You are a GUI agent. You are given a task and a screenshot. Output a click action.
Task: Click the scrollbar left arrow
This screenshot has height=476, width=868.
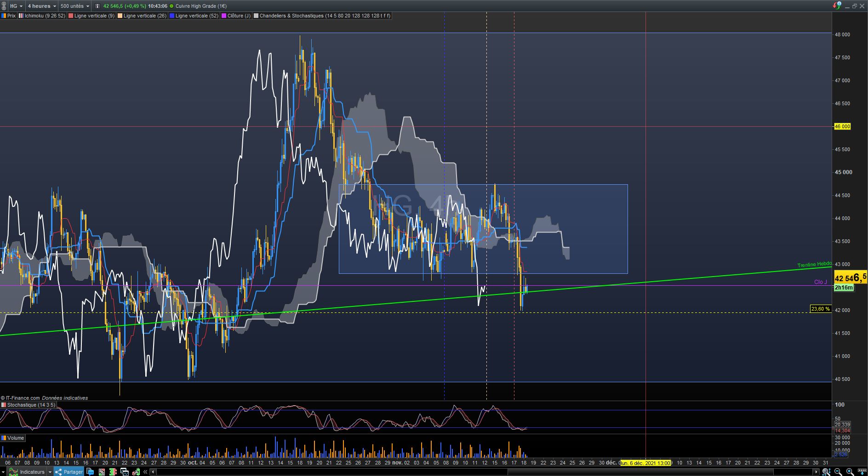tap(154, 472)
